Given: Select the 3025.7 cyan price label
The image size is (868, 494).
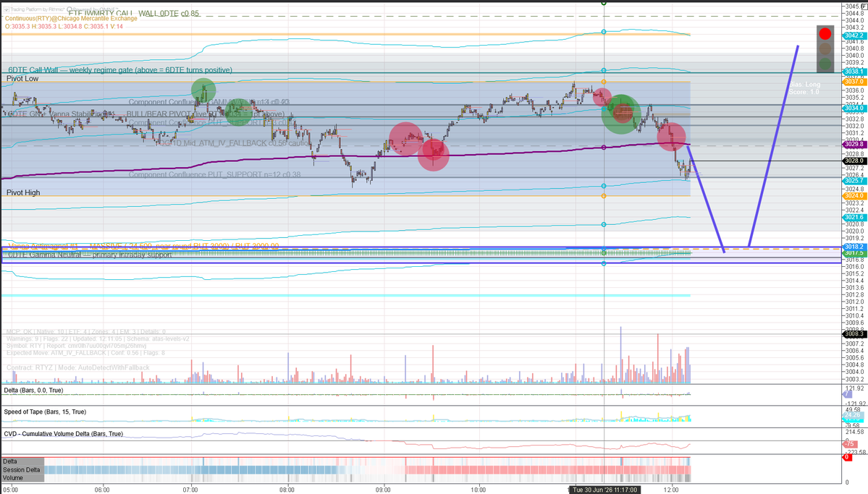Looking at the screenshot, I should coord(854,181).
